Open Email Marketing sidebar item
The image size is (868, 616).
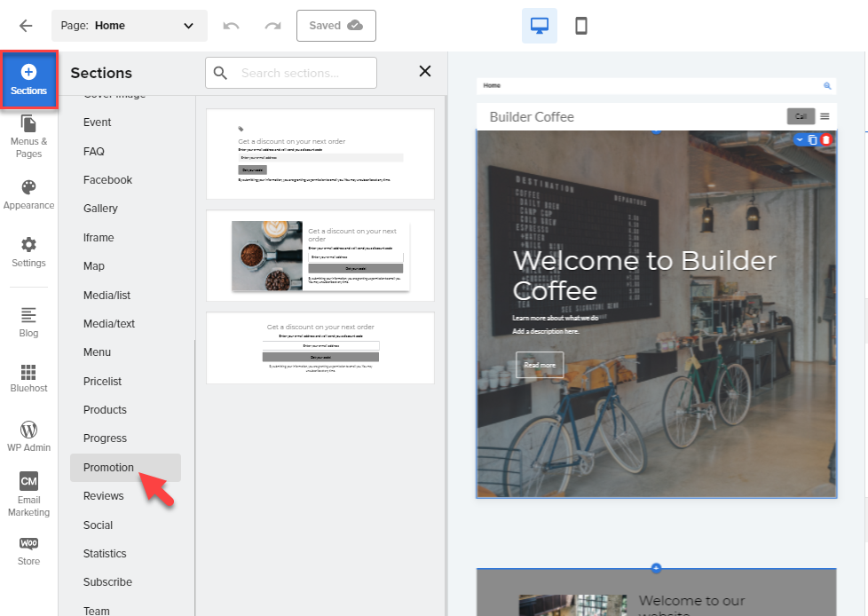point(28,494)
